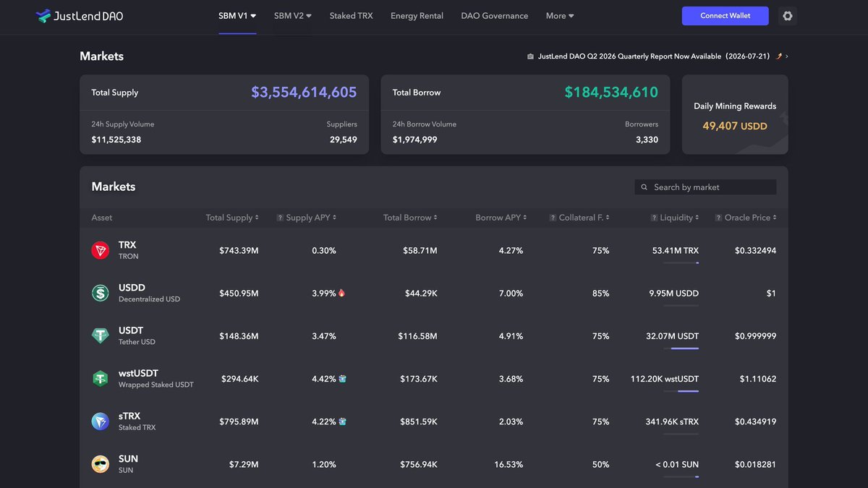Click the Asset column header
Viewport: 868px width, 488px height.
point(102,218)
